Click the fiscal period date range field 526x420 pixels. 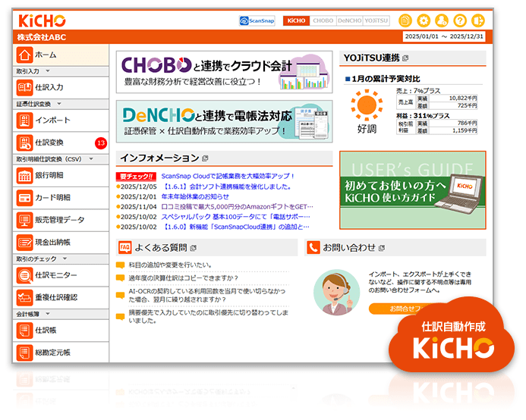click(446, 36)
